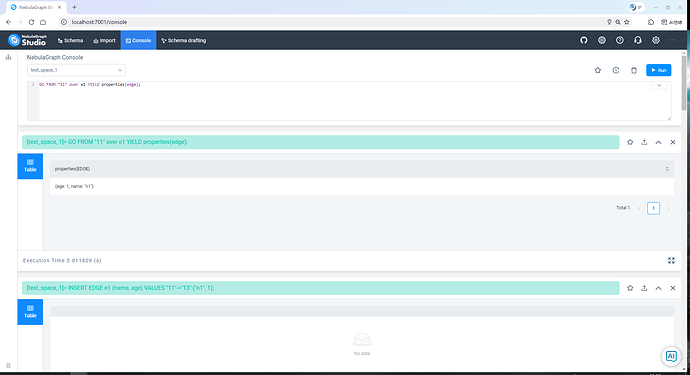The height and width of the screenshot is (375, 690).
Task: Export GO FROM result with upload icon
Action: click(x=644, y=142)
